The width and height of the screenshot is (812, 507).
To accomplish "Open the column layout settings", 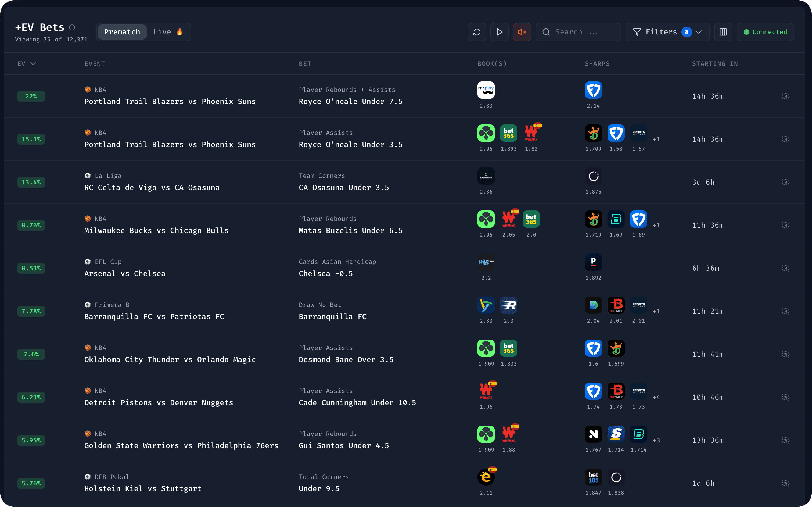I will click(x=723, y=32).
